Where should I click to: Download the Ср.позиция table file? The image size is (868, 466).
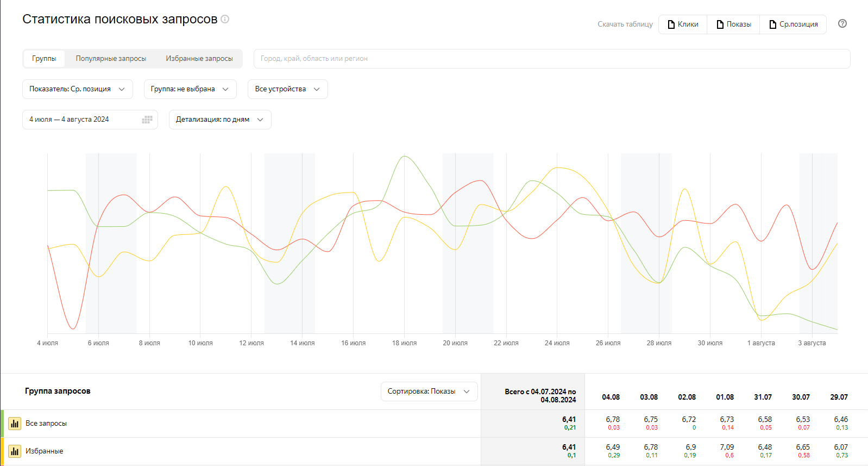(x=793, y=24)
